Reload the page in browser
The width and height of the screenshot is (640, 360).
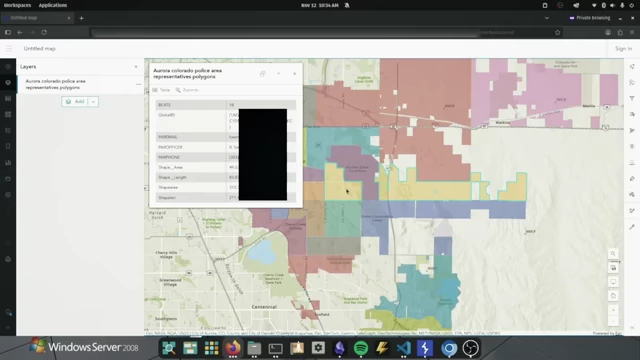[x=44, y=32]
